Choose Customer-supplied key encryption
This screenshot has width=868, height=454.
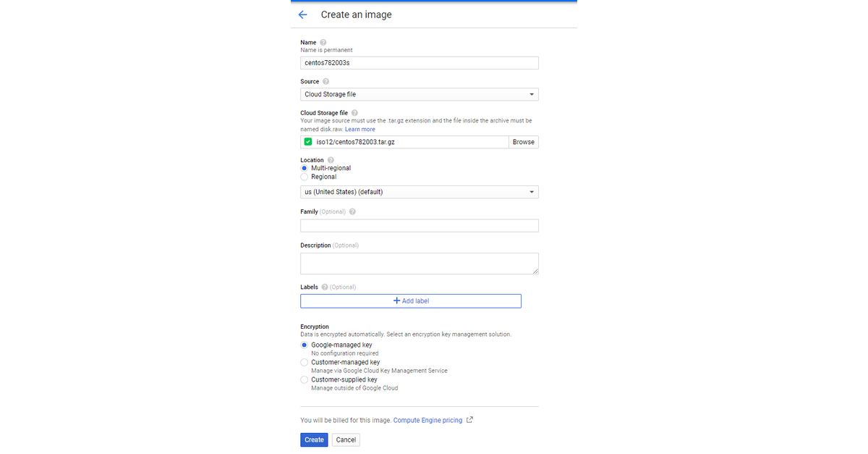pyautogui.click(x=304, y=379)
